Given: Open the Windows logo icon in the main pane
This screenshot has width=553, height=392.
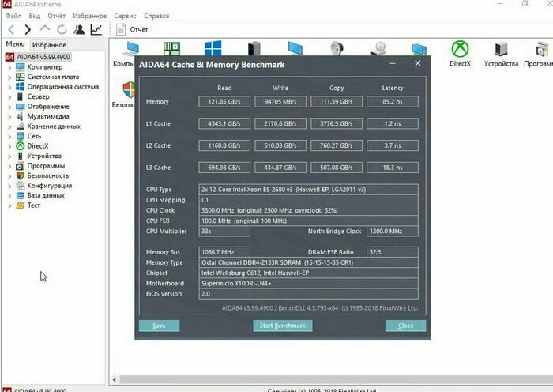Looking at the screenshot, I should tap(213, 48).
